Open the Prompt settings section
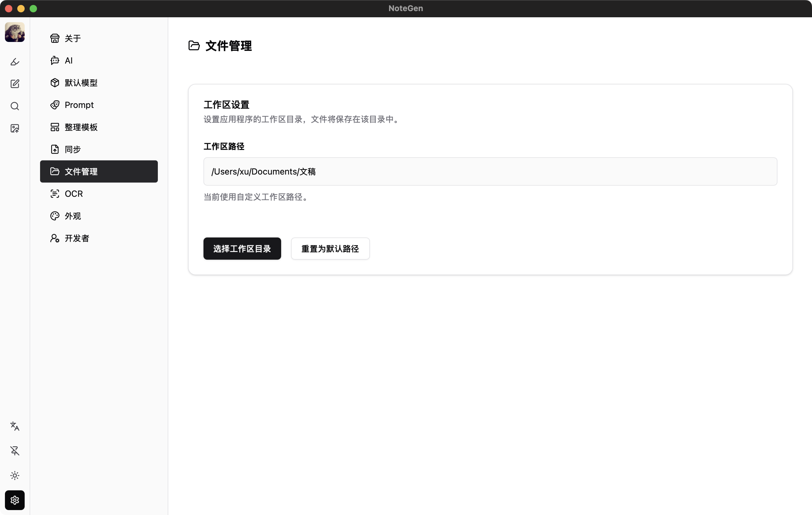812x515 pixels. [99, 105]
